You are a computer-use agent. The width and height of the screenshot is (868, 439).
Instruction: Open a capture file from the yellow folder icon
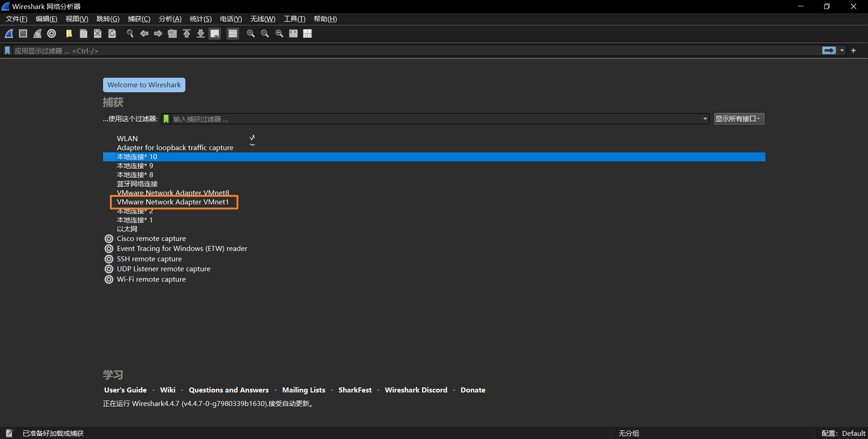click(x=69, y=33)
